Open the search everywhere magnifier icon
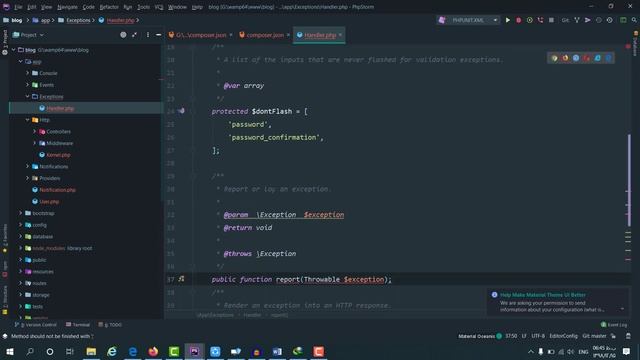Image resolution: width=640 pixels, height=360 pixels. click(634, 20)
